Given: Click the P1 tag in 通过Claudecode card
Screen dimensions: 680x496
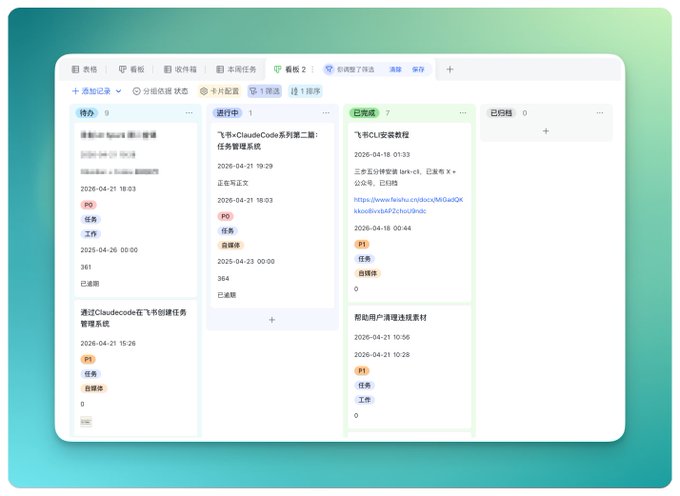Looking at the screenshot, I should (x=88, y=359).
